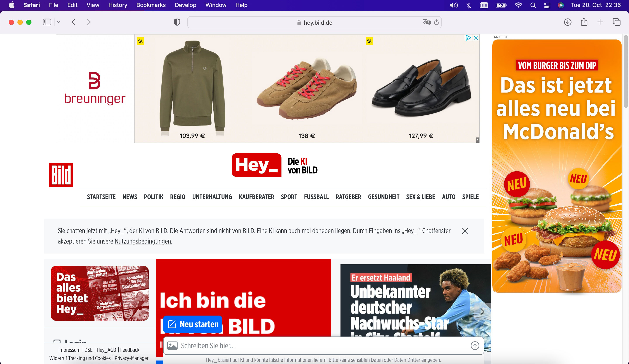
Task: Toggle the Safari sidebar button
Action: [47, 22]
